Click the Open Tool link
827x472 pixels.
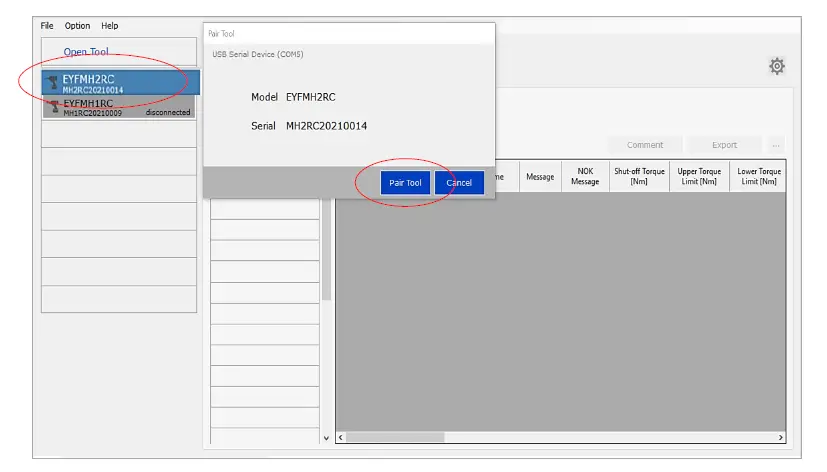point(85,52)
